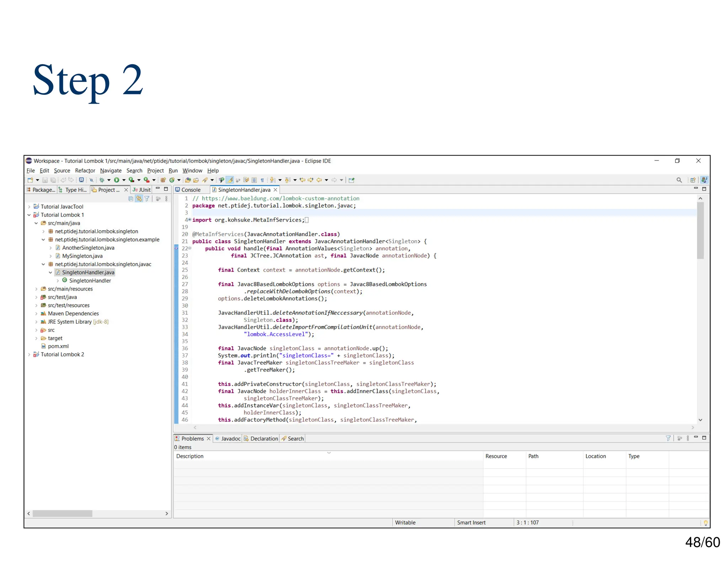This screenshot has height=562, width=728.
Task: Toggle the Mark Occurrences highlighter button
Action: coord(230,180)
